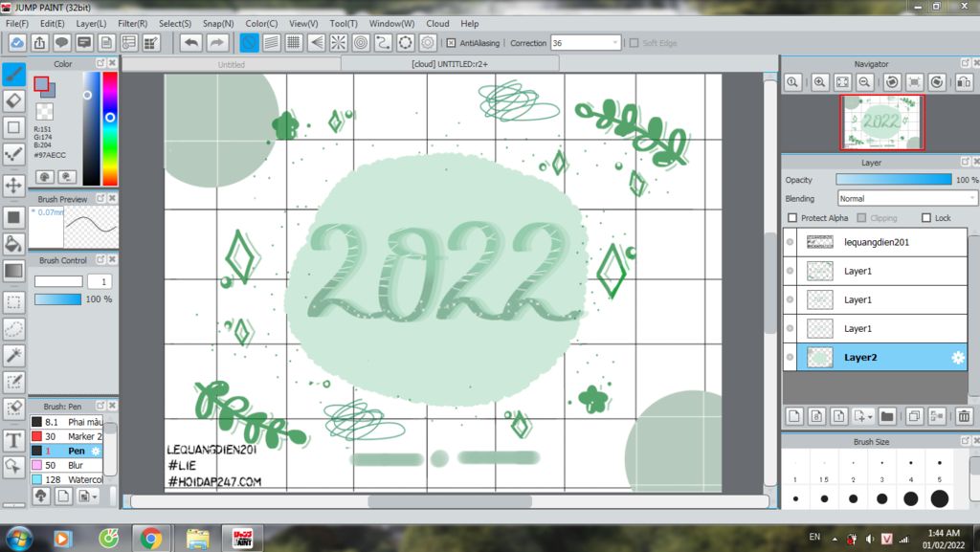Toggle the Soft Edge checkbox
980x552 pixels.
click(x=634, y=43)
